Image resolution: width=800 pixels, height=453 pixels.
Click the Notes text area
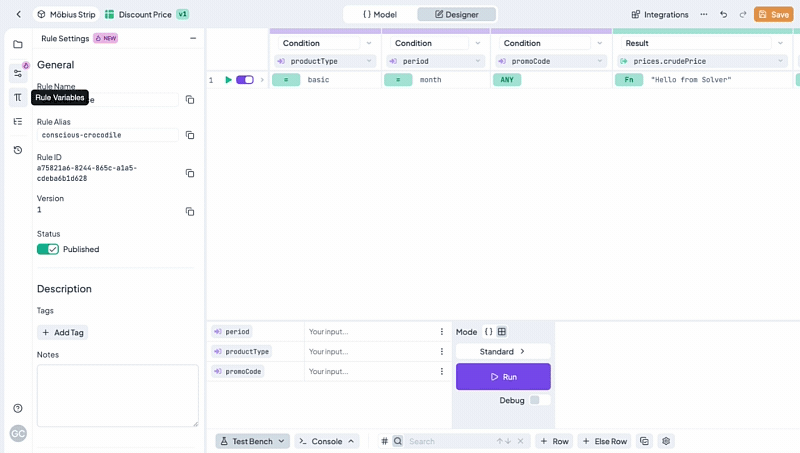pyautogui.click(x=117, y=395)
